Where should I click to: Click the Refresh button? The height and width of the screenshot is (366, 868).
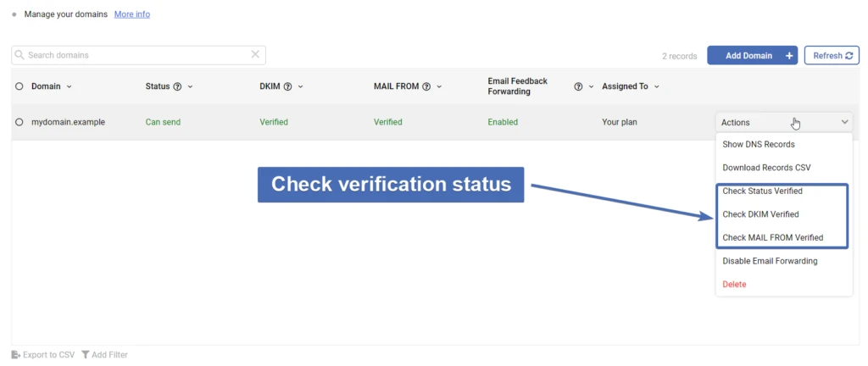[x=832, y=55]
